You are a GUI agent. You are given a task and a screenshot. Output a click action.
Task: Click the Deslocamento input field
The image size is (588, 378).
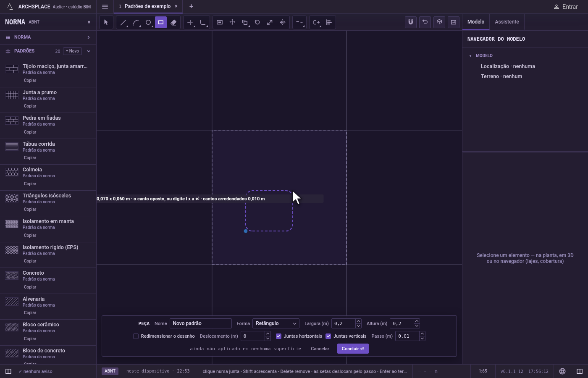(252, 336)
